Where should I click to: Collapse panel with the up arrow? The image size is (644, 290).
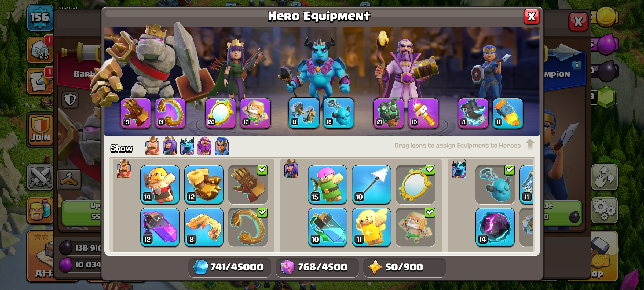(x=530, y=144)
